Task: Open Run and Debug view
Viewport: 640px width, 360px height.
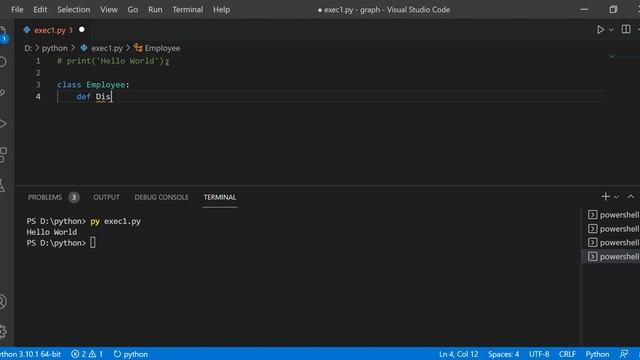Action: point(3,124)
